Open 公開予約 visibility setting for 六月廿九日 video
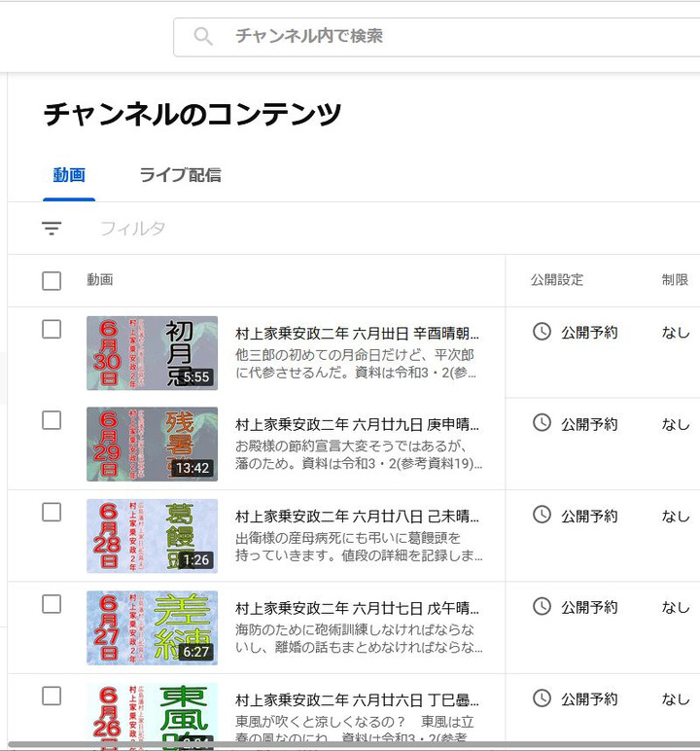The height and width of the screenshot is (751, 700). (588, 424)
